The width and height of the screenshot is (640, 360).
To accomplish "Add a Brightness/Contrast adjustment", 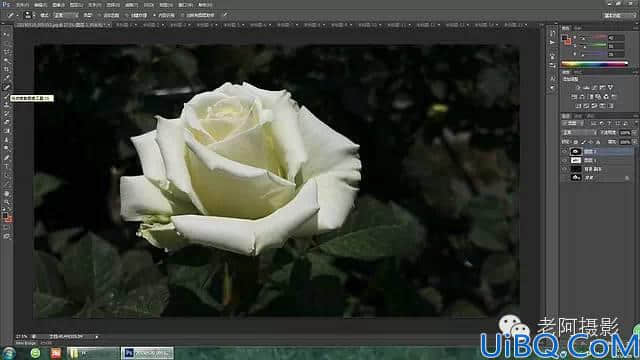I will click(578, 87).
